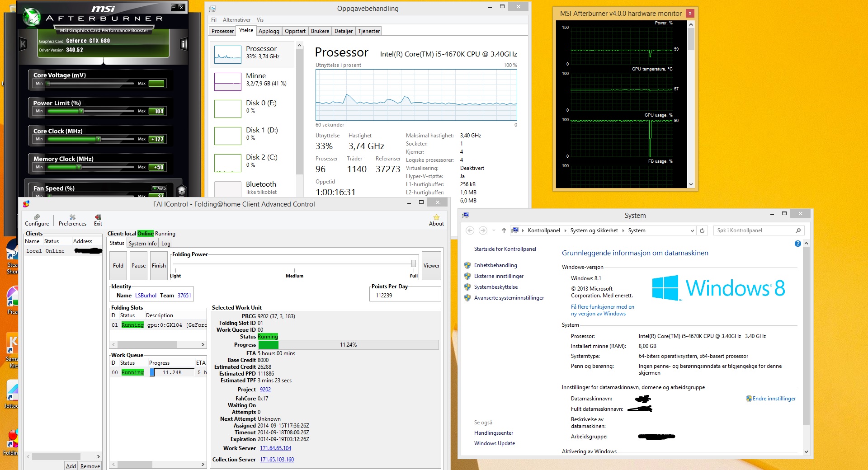The height and width of the screenshot is (470, 868).
Task: Select local client row in Clients list
Action: [x=63, y=251]
